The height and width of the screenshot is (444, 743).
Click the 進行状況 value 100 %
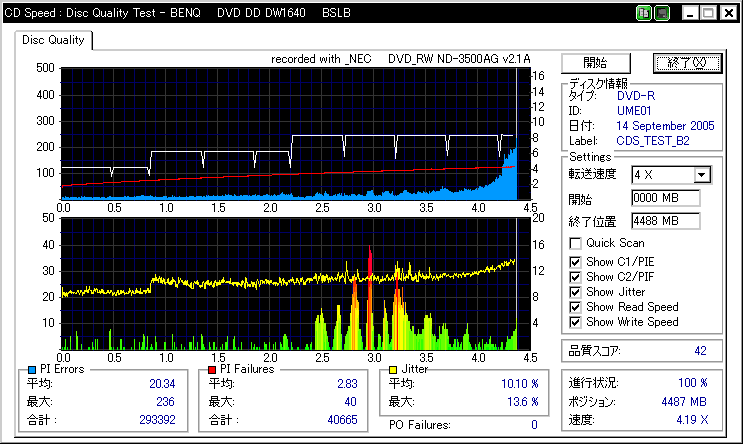(693, 383)
